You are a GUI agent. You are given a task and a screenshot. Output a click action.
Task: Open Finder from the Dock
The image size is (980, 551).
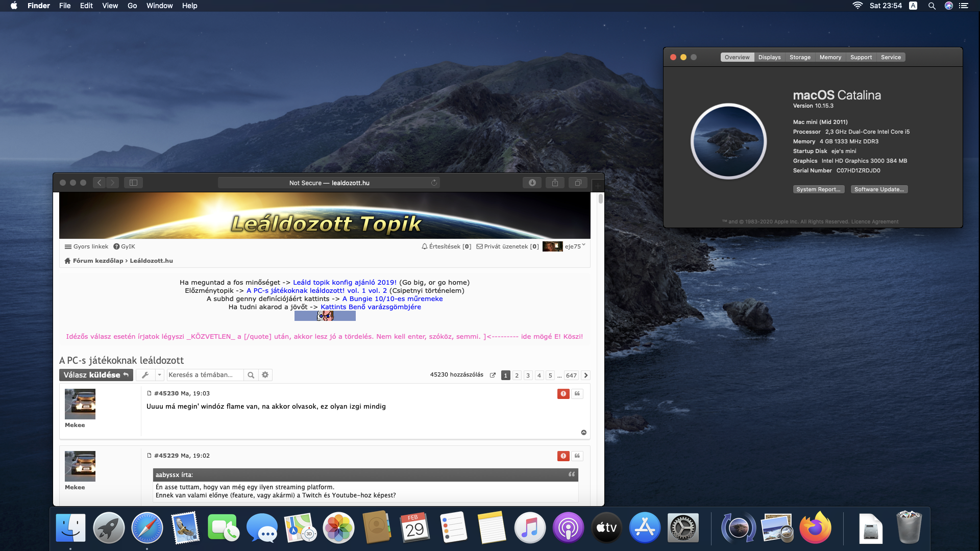70,528
